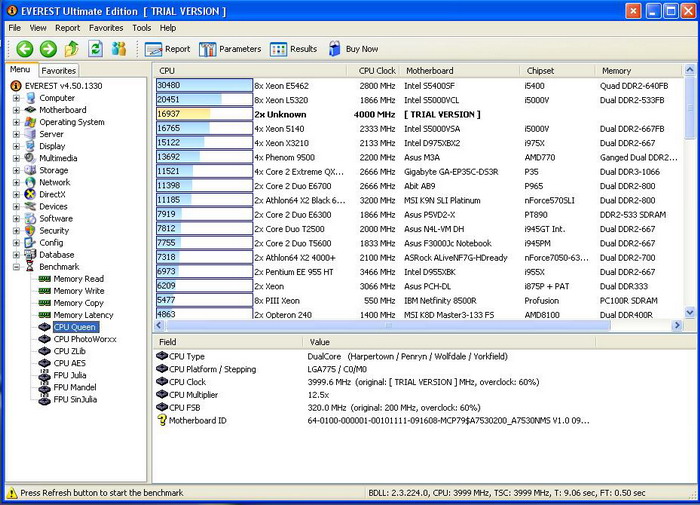Select Operating System in tree
This screenshot has height=505, width=700.
[x=71, y=122]
